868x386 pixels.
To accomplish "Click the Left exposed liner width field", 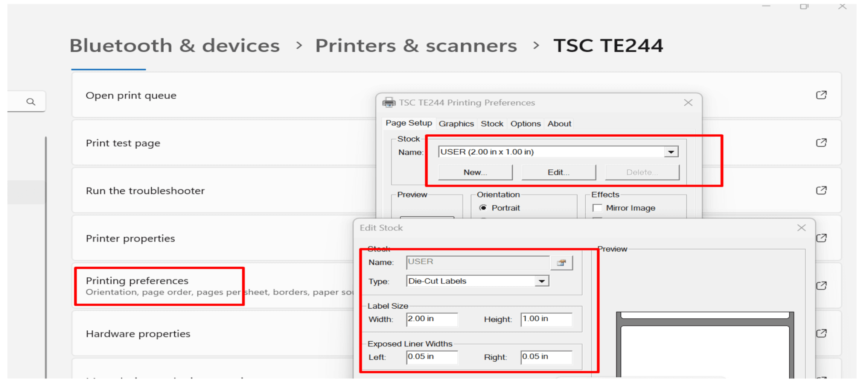I will tap(432, 357).
